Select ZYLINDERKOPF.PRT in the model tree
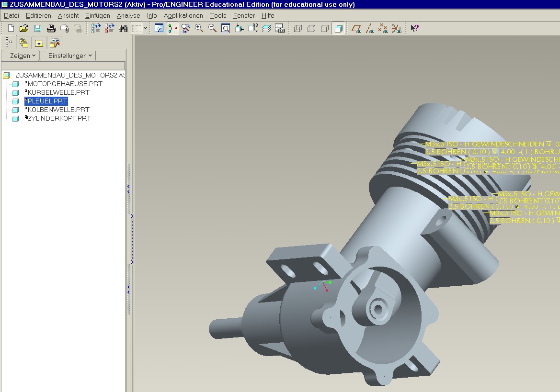The width and height of the screenshot is (560, 392). click(59, 118)
